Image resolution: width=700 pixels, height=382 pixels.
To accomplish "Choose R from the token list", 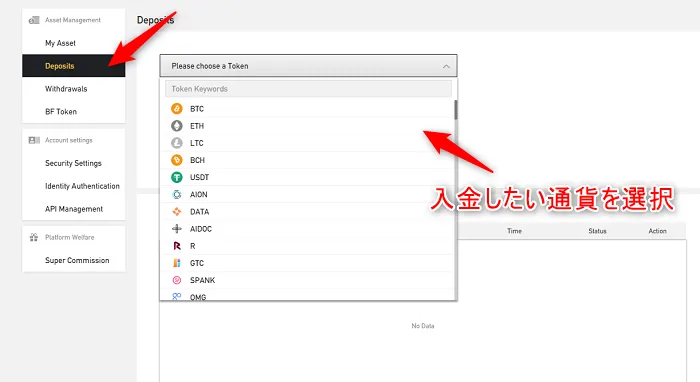I will tap(308, 246).
